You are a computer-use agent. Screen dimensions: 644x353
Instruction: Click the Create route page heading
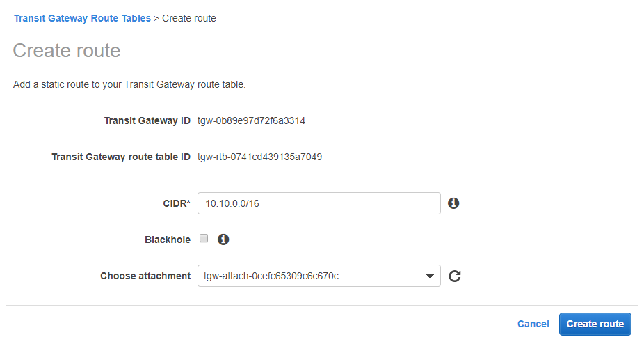coord(67,50)
